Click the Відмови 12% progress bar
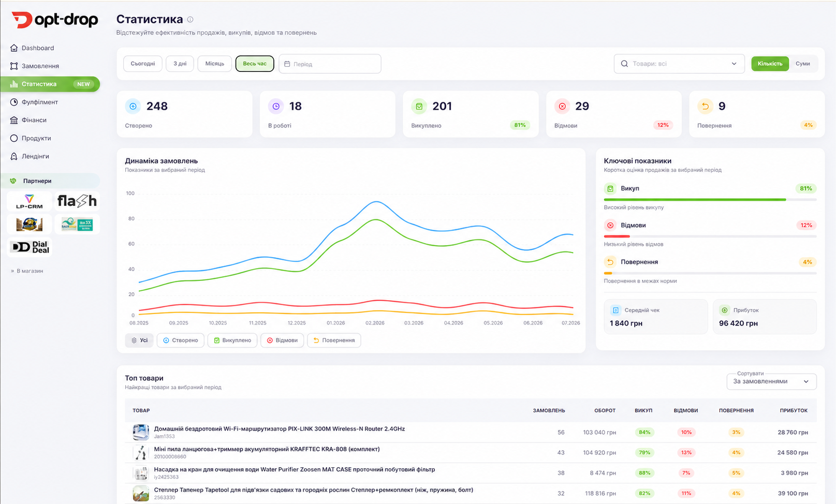836x504 pixels. click(x=710, y=236)
